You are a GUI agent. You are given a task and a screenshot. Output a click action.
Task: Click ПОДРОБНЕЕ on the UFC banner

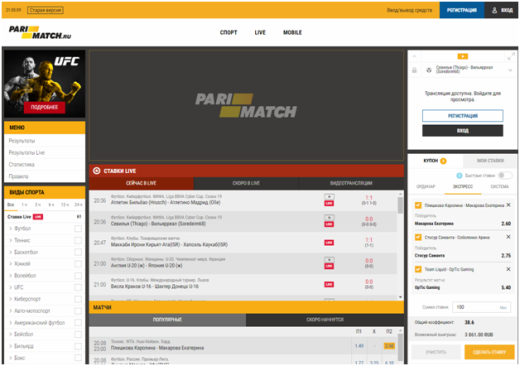coord(44,107)
